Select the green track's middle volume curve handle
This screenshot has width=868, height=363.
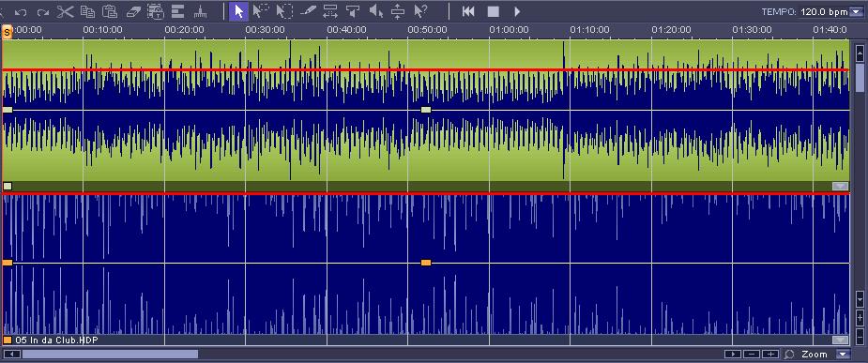(426, 110)
